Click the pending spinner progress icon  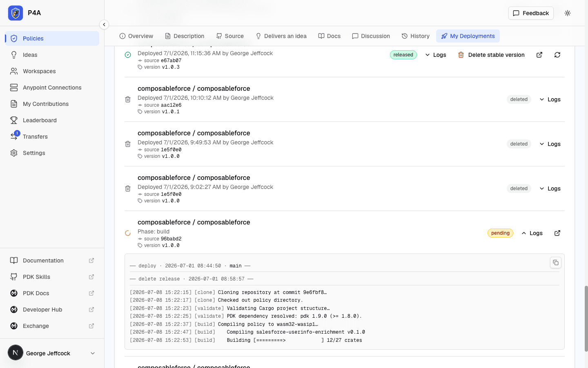tap(128, 233)
